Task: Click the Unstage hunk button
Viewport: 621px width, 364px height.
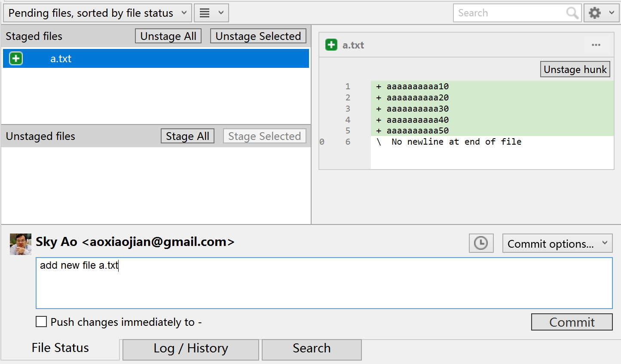Action: (575, 70)
